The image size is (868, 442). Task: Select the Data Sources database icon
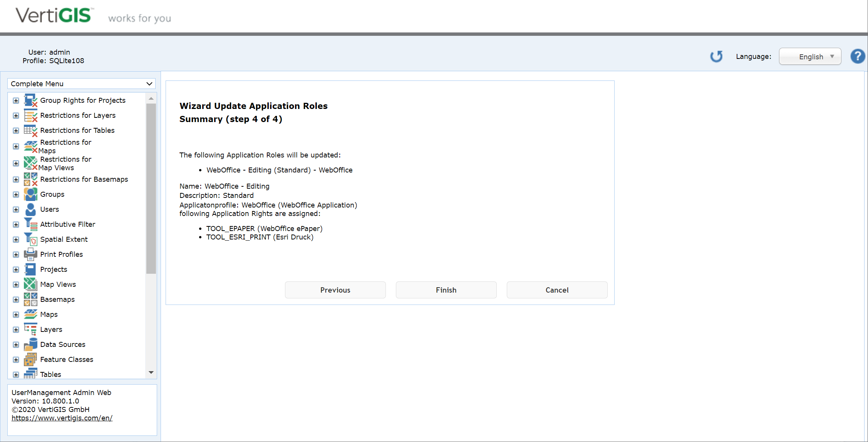(x=30, y=344)
